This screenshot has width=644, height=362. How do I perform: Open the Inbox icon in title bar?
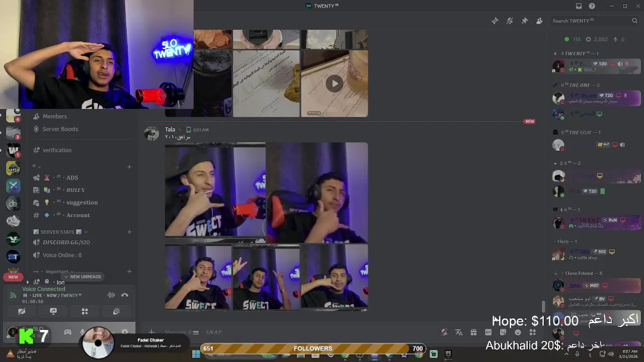coord(579,6)
